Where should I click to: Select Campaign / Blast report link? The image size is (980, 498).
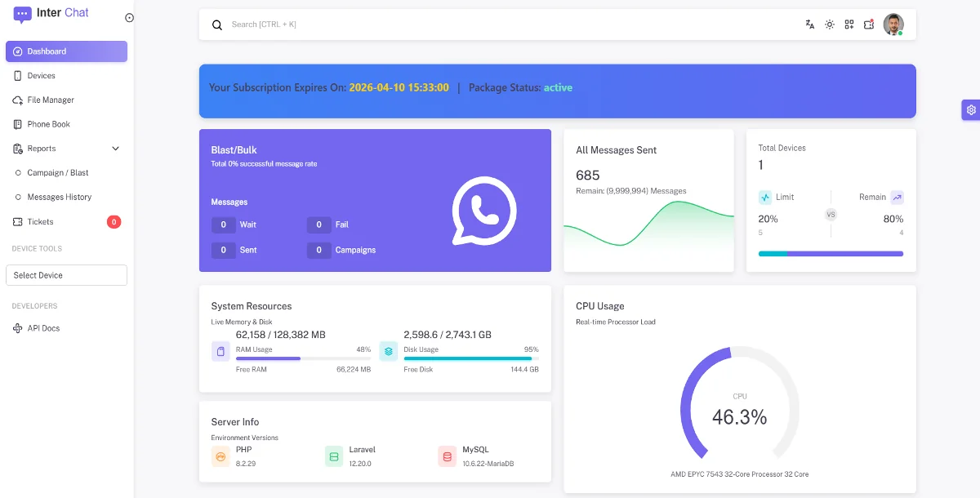[57, 173]
